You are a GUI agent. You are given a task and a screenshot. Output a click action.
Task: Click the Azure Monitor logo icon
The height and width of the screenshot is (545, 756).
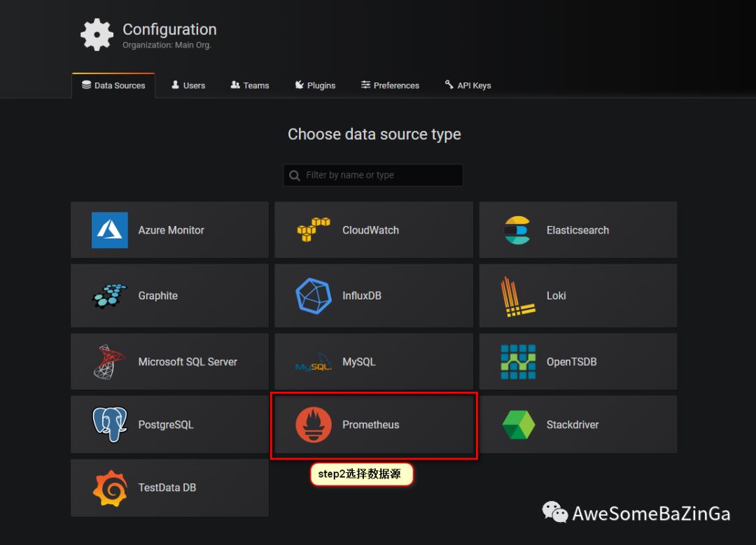(109, 230)
